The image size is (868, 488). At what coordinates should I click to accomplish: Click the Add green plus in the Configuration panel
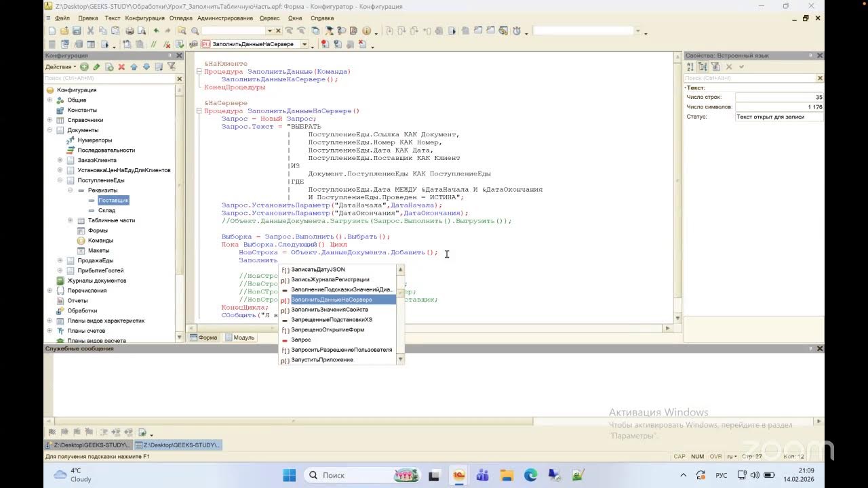[84, 66]
